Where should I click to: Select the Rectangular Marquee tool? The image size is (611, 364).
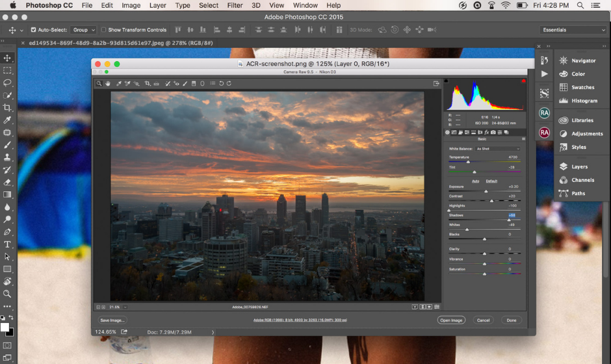(7, 71)
